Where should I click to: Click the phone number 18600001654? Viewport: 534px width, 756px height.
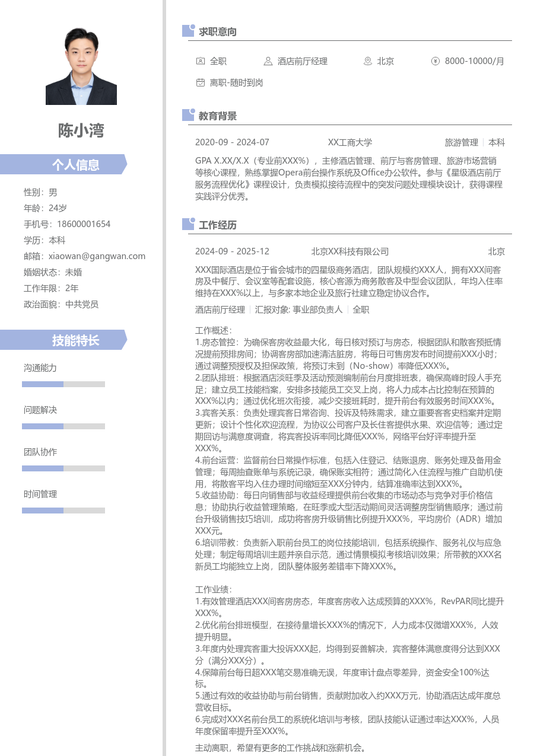pos(84,224)
